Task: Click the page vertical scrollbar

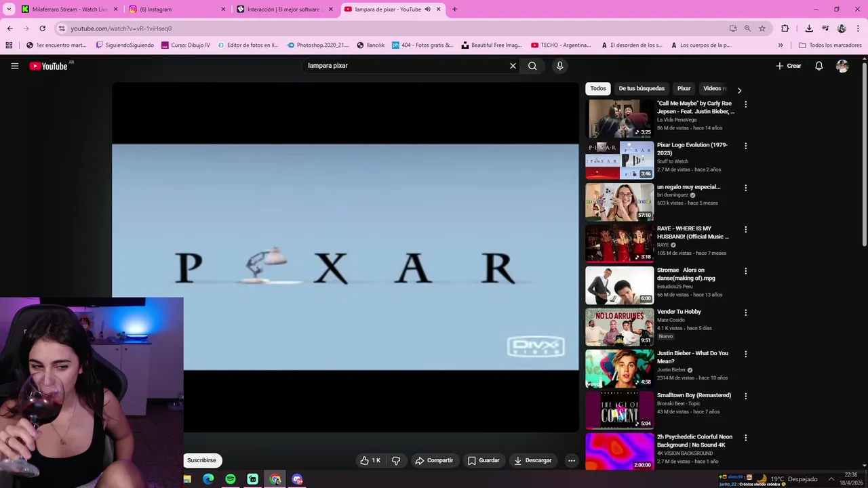Action: point(864,155)
